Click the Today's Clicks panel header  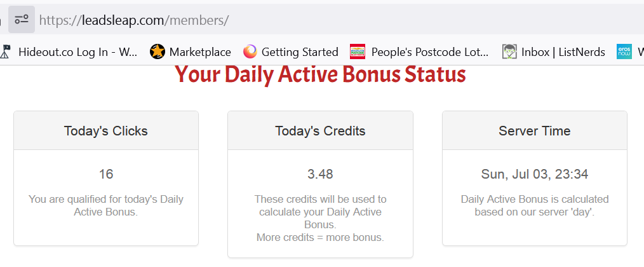[x=106, y=131]
